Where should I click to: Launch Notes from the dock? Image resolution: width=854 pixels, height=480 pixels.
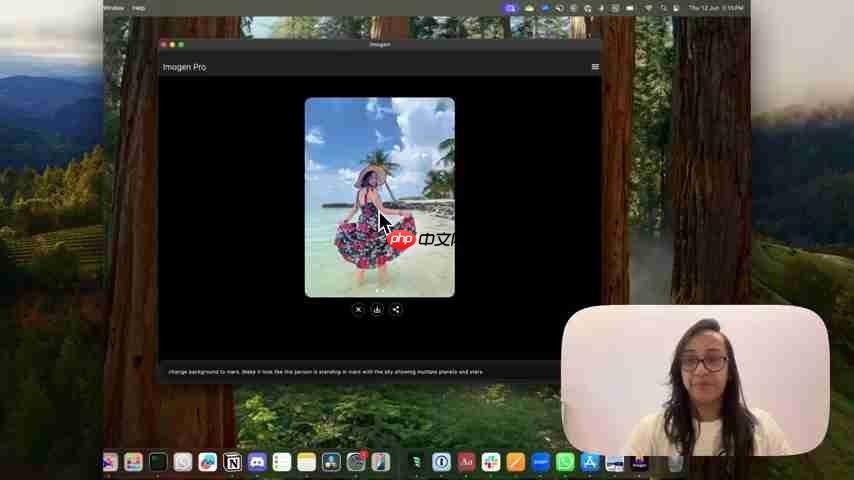307,463
